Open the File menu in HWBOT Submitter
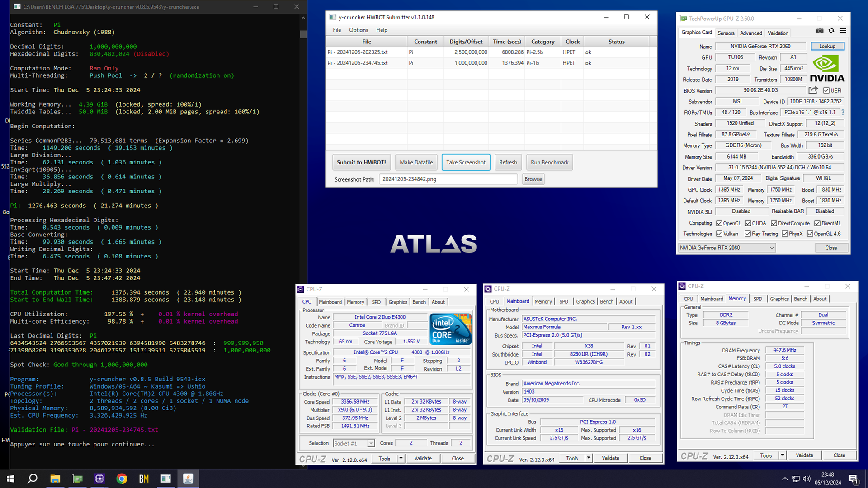This screenshot has height=488, width=868. [x=337, y=30]
